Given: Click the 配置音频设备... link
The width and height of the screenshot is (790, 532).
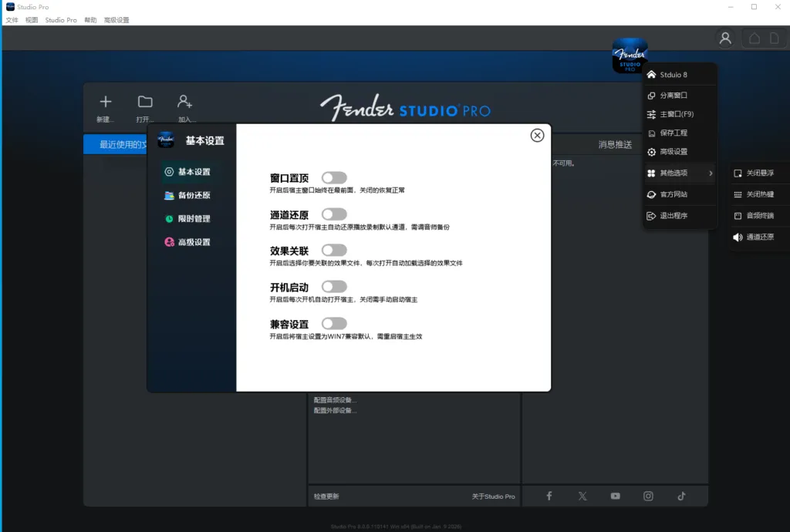Looking at the screenshot, I should click(335, 400).
